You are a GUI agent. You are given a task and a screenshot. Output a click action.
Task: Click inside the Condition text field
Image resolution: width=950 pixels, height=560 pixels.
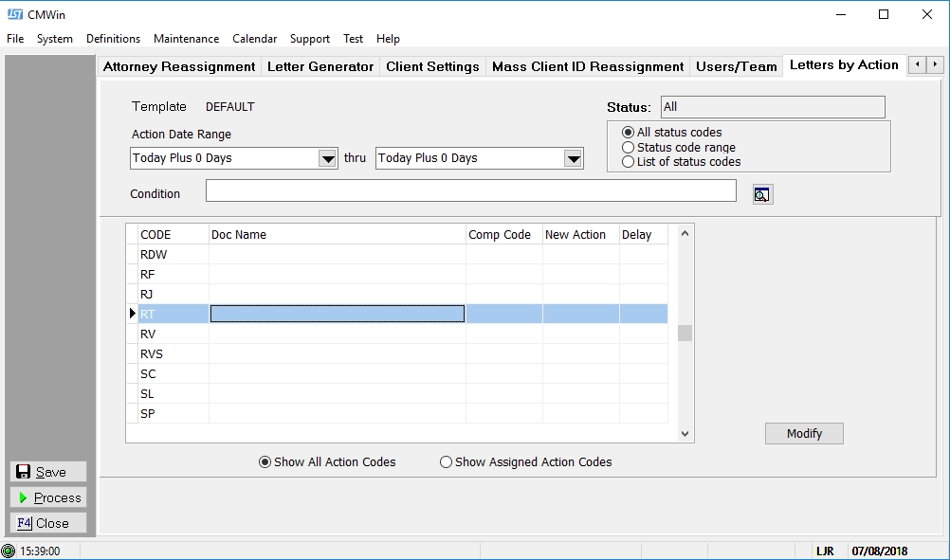tap(470, 191)
